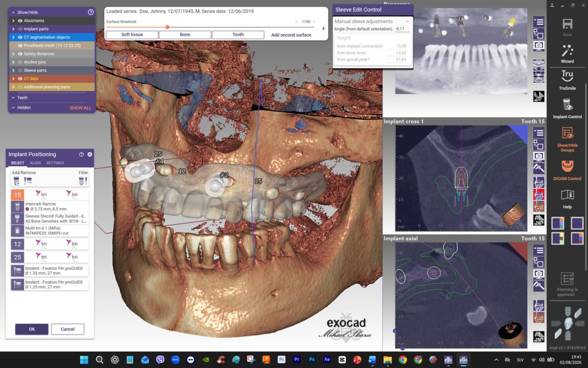
Task: Collapse the Manual sleeve adjustments section
Action: pyautogui.click(x=407, y=22)
